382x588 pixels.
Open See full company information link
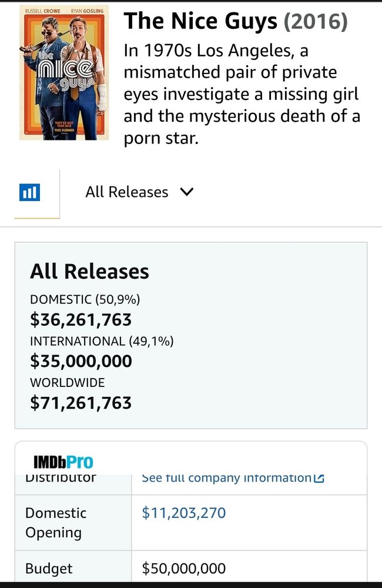pos(226,478)
